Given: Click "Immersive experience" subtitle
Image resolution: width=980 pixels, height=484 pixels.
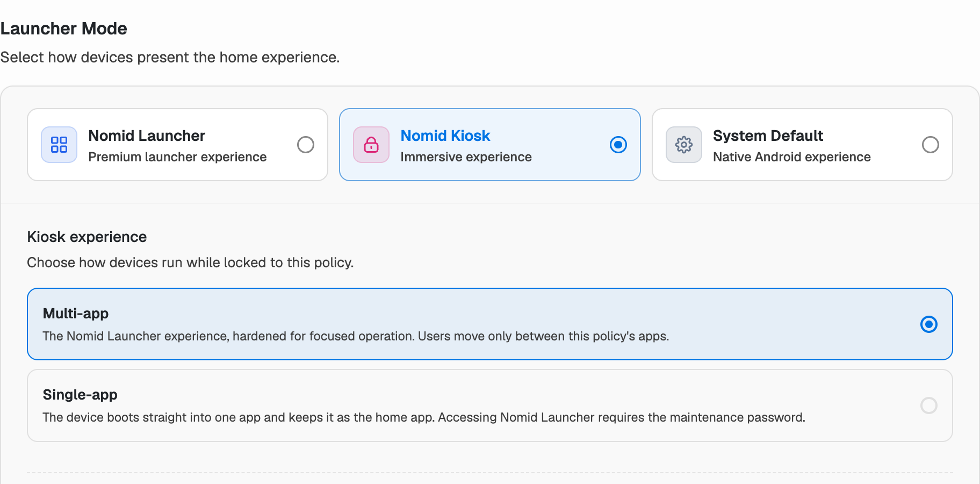Looking at the screenshot, I should coord(466,157).
